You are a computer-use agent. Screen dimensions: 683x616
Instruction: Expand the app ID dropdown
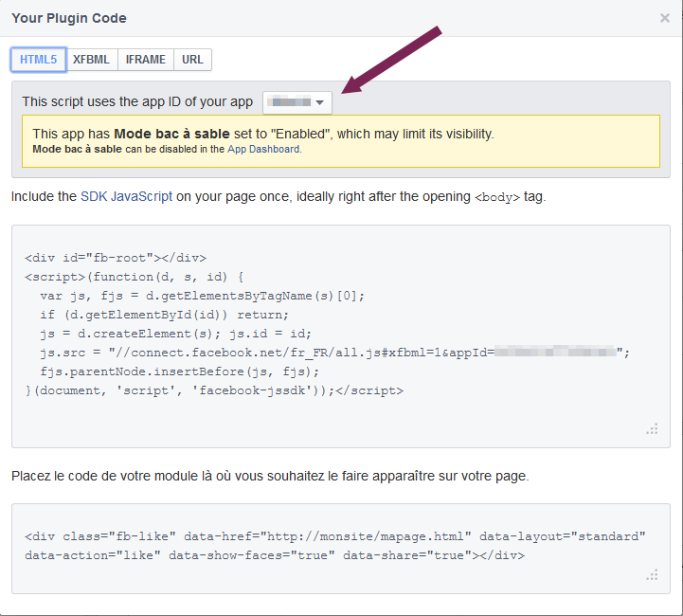tap(297, 102)
